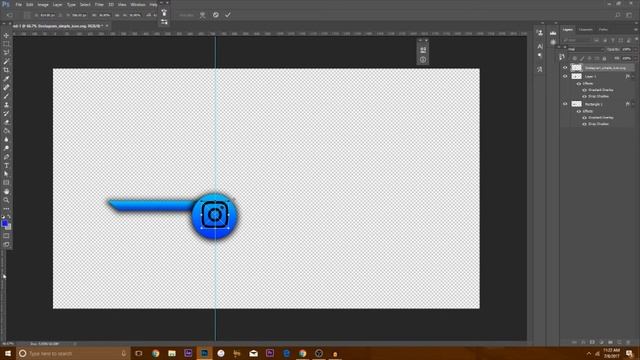
Task: Open the Histogram panel icon
Action: pos(553,33)
